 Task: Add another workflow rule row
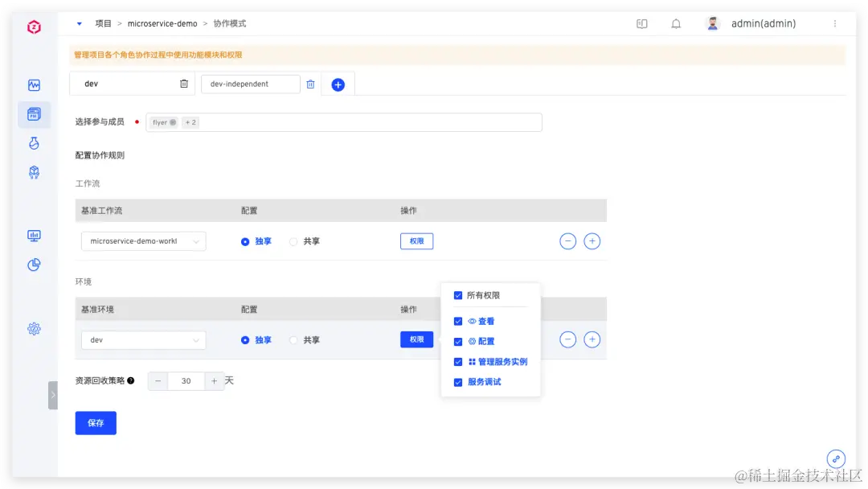coord(592,241)
